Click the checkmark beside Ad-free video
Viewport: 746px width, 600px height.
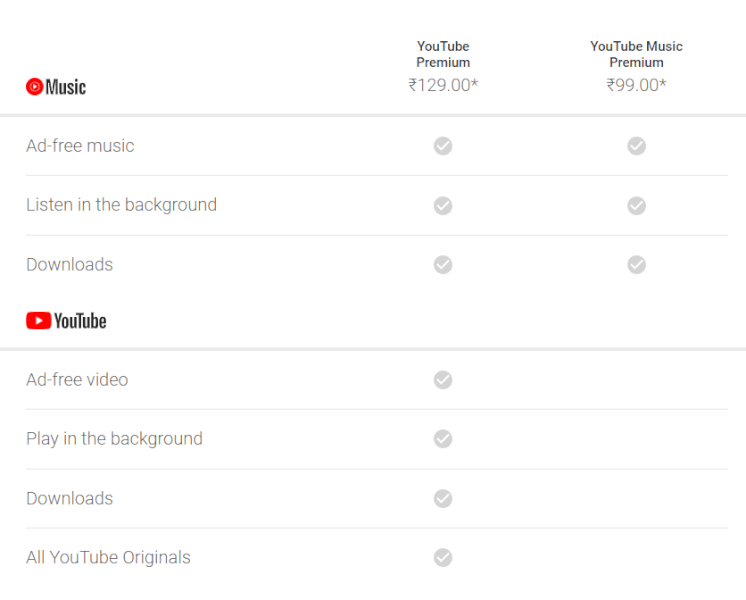[443, 380]
